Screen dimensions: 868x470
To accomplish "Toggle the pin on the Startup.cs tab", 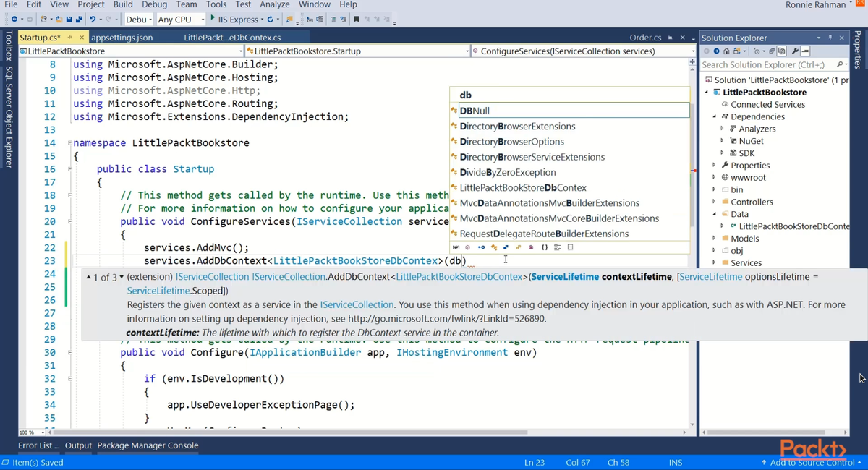I will tap(69, 38).
